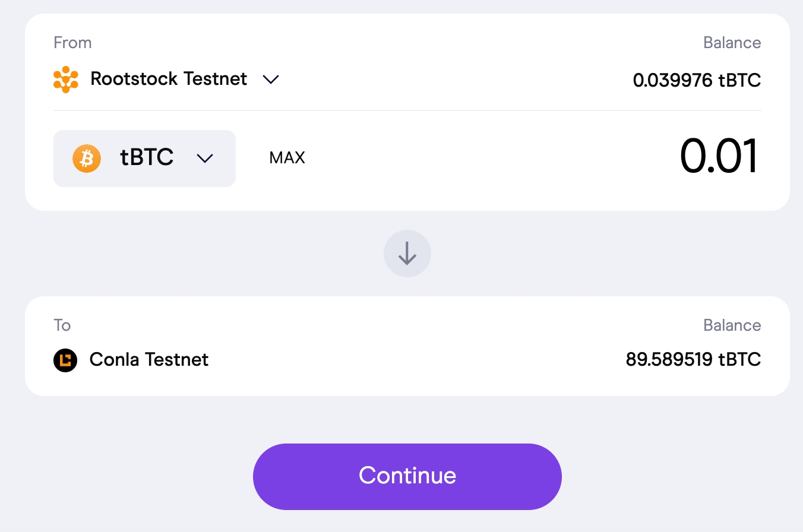Viewport: 803px width, 532px height.
Task: Click the From label
Action: click(x=72, y=43)
